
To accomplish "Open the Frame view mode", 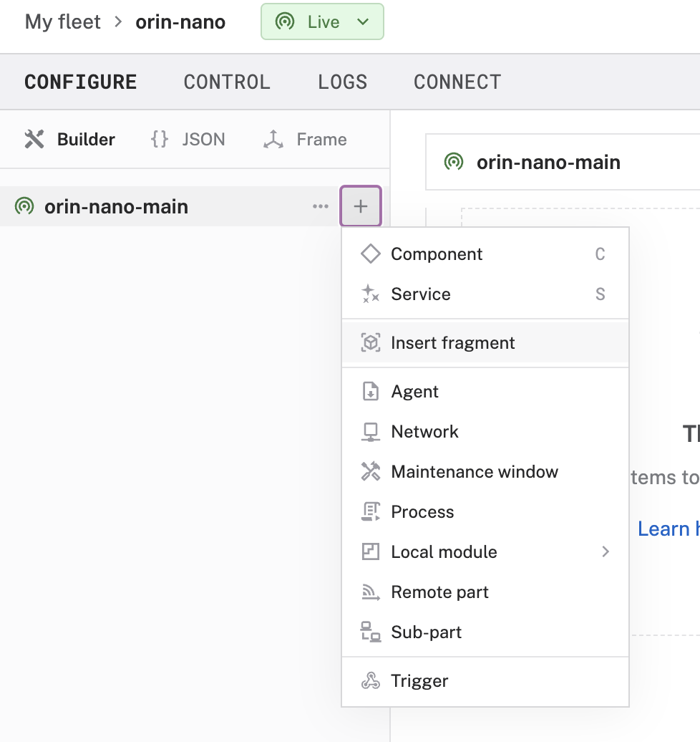I will (x=306, y=140).
